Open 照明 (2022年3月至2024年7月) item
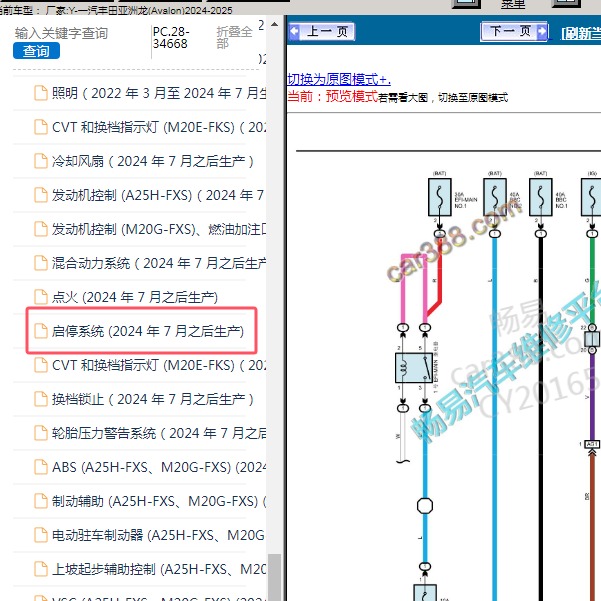The height and width of the screenshot is (601, 601). coord(159,93)
